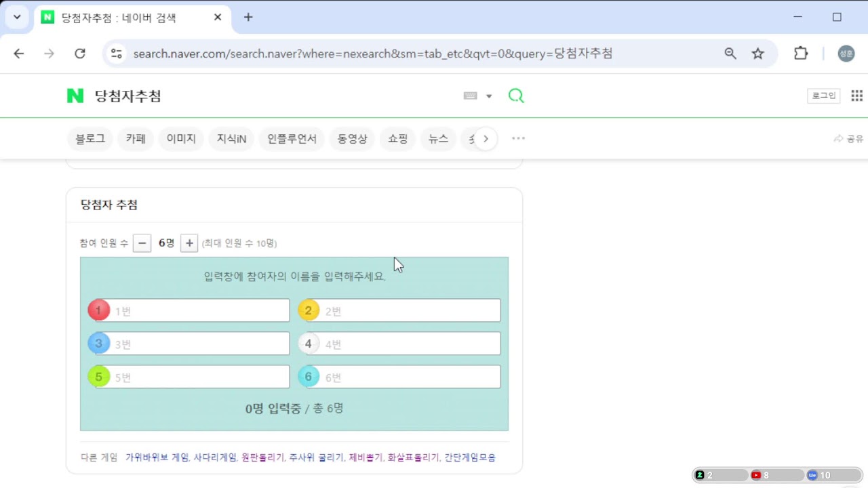
Task: Click the cyan number 6 ball
Action: [x=309, y=377]
